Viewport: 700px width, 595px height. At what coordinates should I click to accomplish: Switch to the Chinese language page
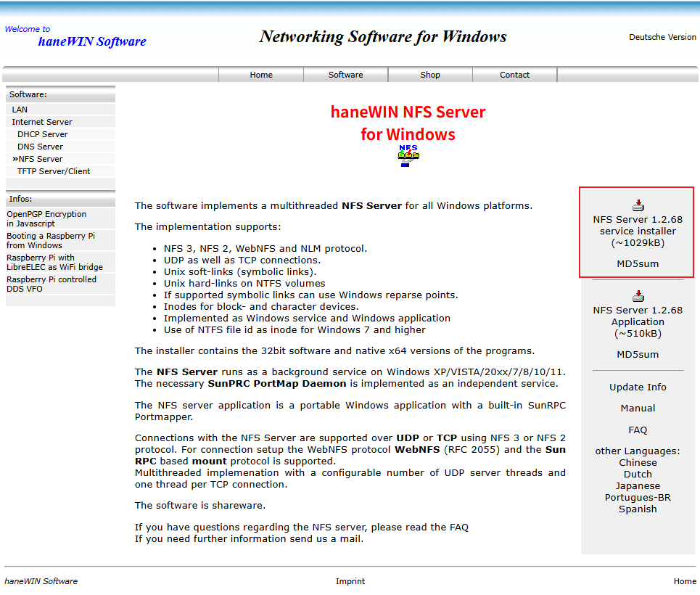pyautogui.click(x=638, y=462)
